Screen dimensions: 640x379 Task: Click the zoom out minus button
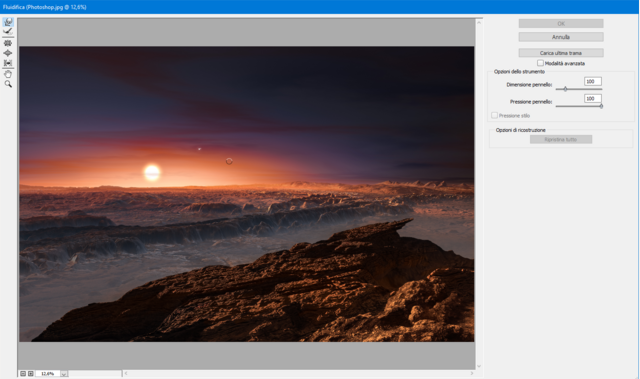[x=23, y=373]
